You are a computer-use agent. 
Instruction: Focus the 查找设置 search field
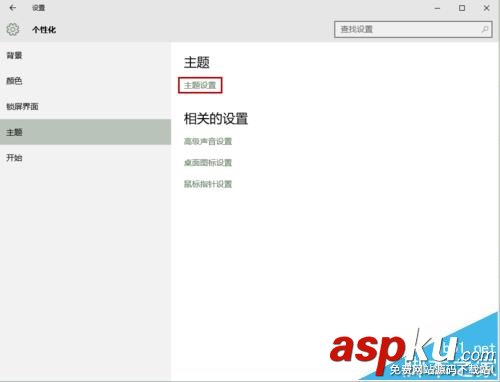[x=413, y=29]
